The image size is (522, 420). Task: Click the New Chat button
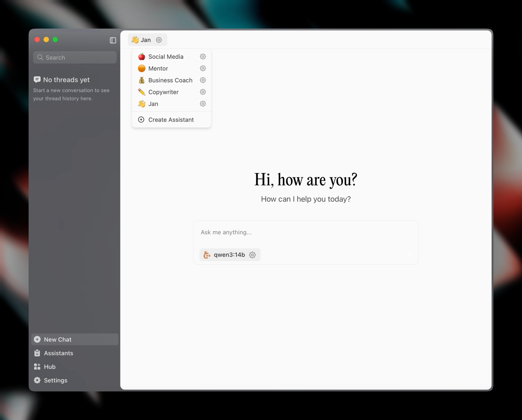point(57,339)
